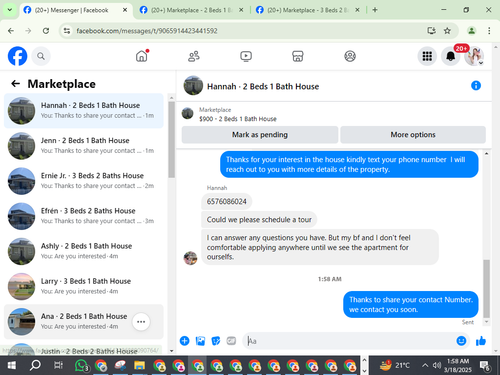
Task: Open conversation info icon for Hannah
Action: (476, 86)
